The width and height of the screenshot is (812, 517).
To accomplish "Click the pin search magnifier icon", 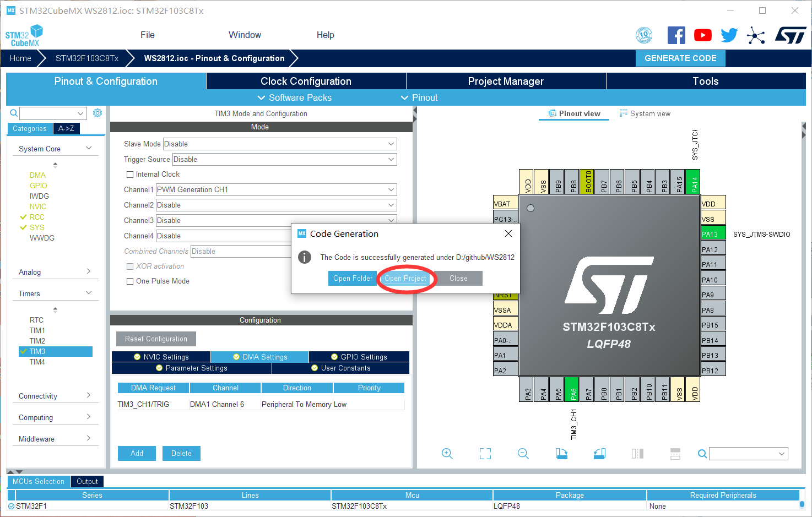I will (x=702, y=454).
